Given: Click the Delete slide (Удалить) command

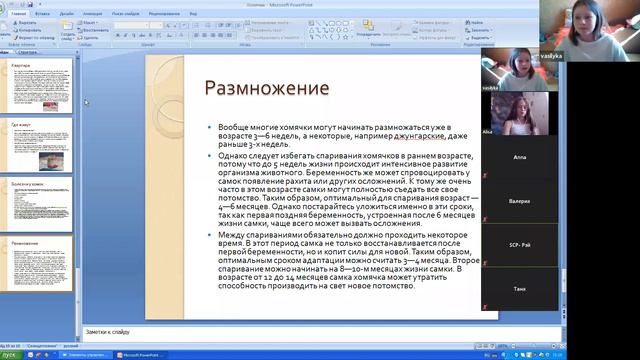Looking at the screenshot, I should point(88,38).
